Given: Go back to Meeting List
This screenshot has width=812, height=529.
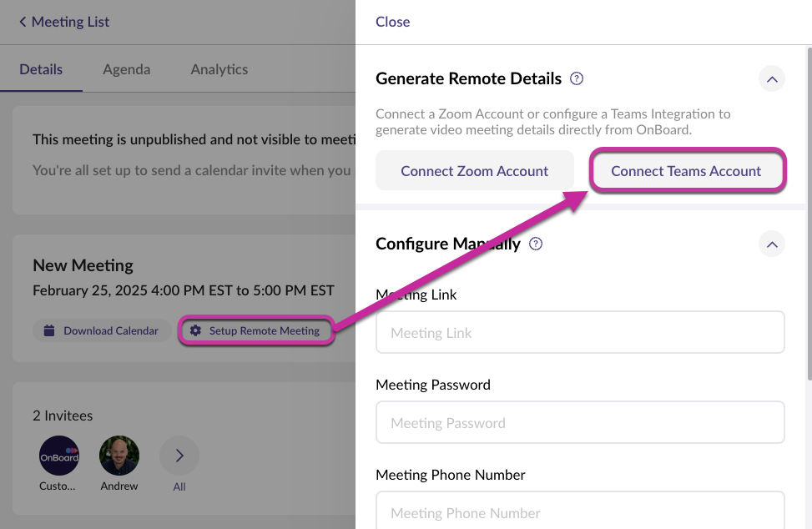Looking at the screenshot, I should (64, 22).
